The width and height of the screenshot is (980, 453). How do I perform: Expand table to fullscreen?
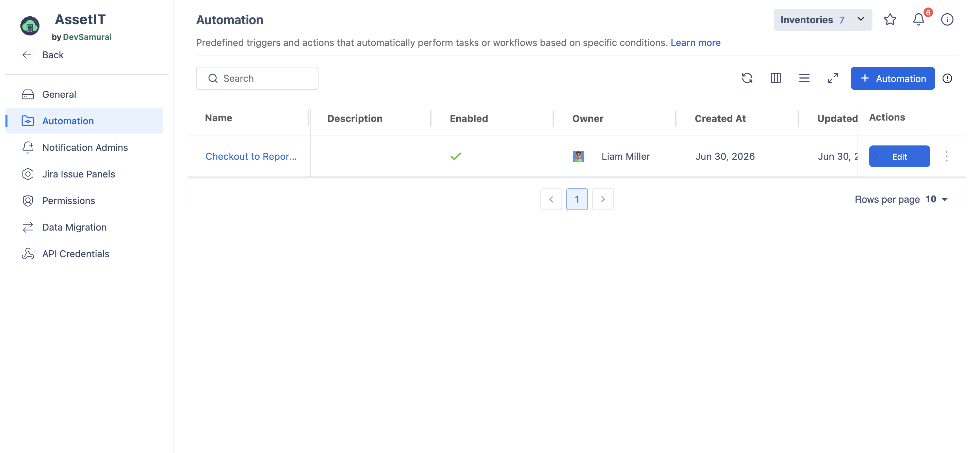[x=833, y=78]
